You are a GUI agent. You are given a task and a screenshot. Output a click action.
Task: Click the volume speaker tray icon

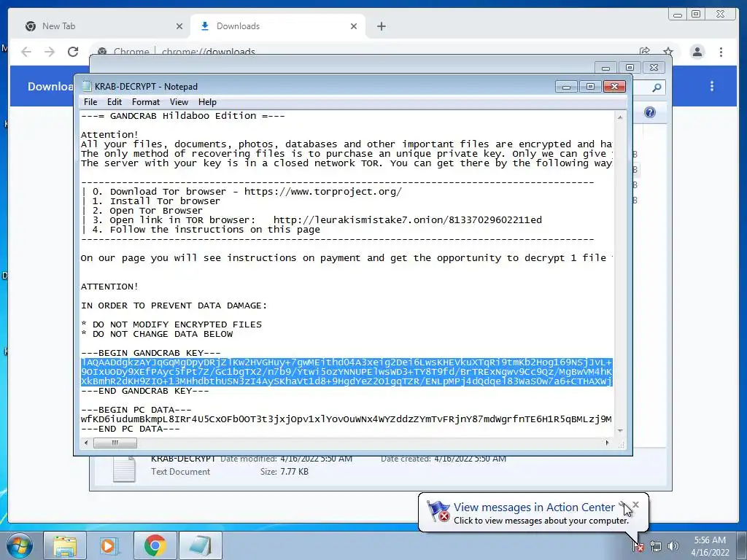pyautogui.click(x=673, y=546)
